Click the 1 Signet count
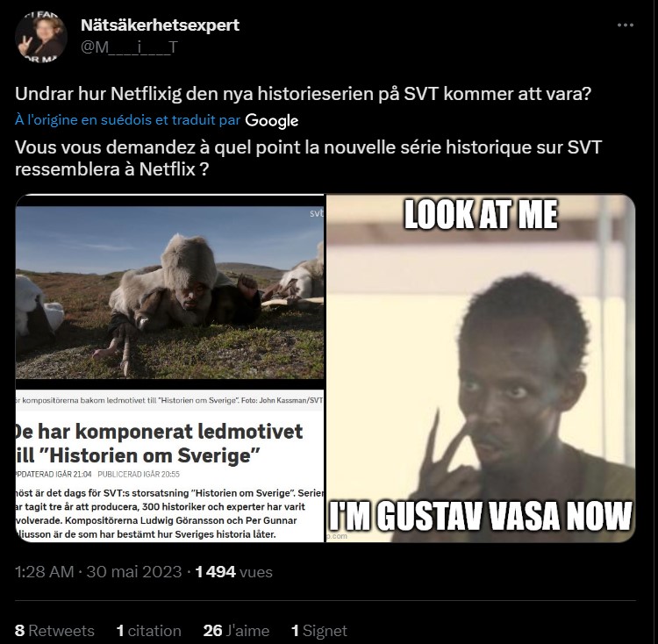The image size is (658, 644). 319,631
